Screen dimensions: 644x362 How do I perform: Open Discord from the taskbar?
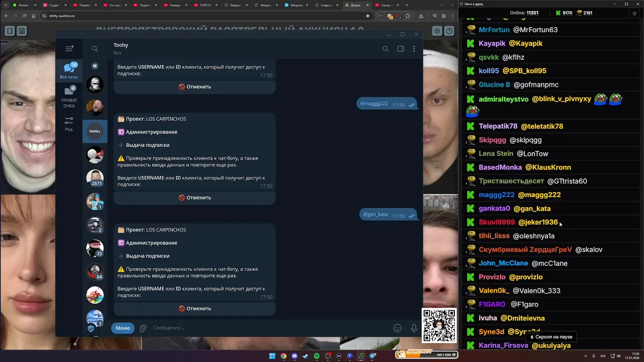click(294, 356)
